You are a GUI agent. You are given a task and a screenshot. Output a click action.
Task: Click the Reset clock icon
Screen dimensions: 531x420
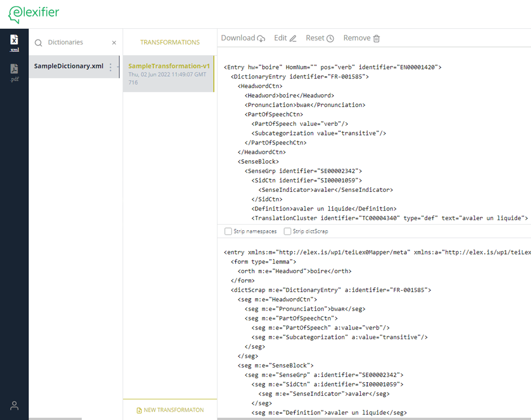[330, 38]
